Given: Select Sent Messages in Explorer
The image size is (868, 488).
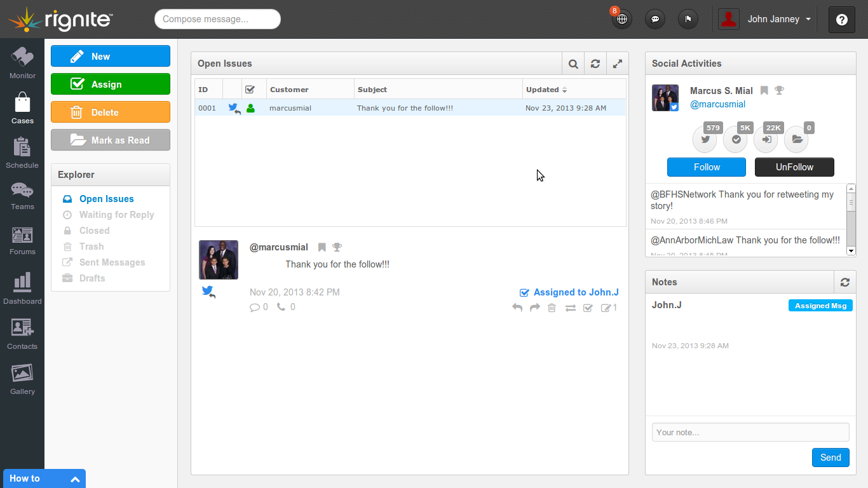Looking at the screenshot, I should pyautogui.click(x=112, y=262).
